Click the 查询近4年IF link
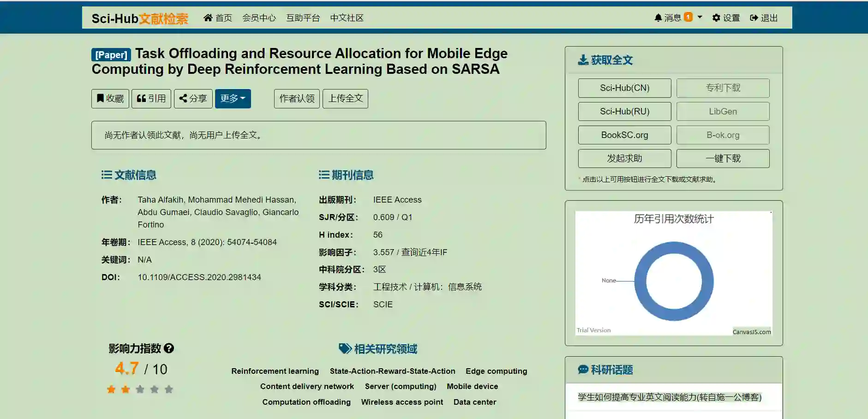The height and width of the screenshot is (419, 868). click(x=424, y=252)
